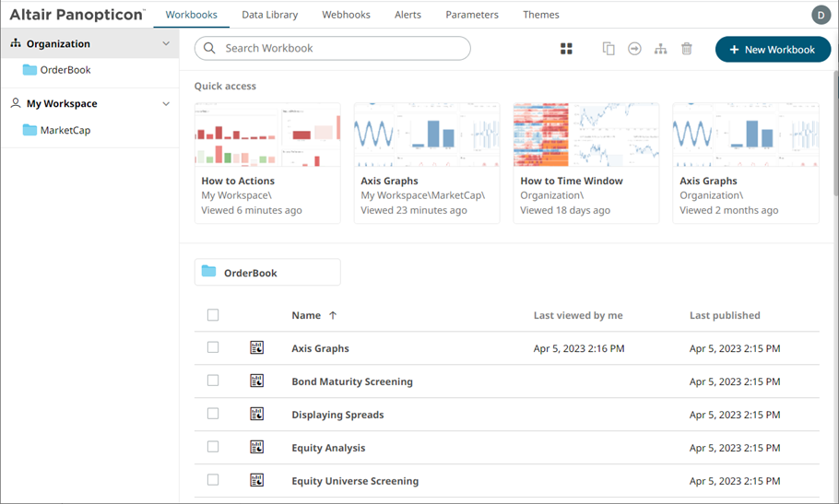Click the New Workbook button
Image resolution: width=839 pixels, height=504 pixels.
(x=773, y=50)
